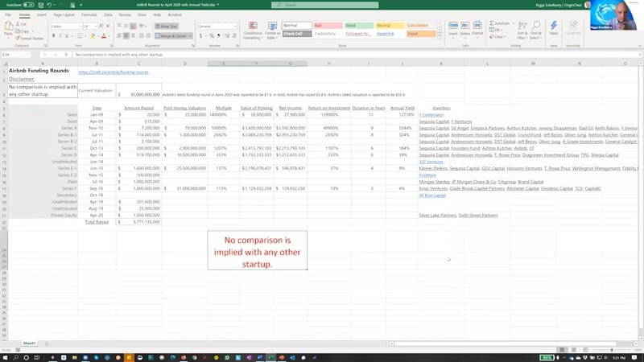
Task: Switch to the Data tab
Action: point(108,14)
